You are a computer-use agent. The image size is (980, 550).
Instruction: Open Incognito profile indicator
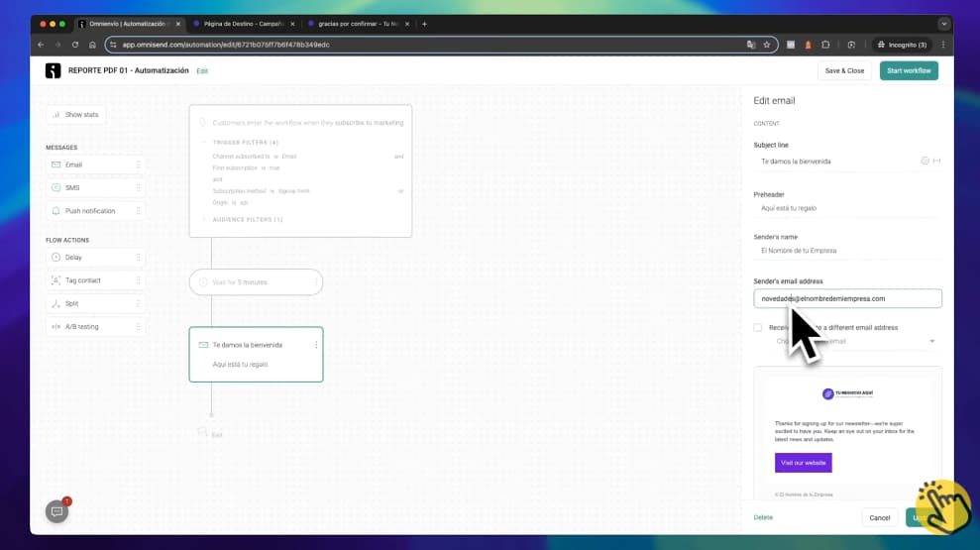[902, 45]
